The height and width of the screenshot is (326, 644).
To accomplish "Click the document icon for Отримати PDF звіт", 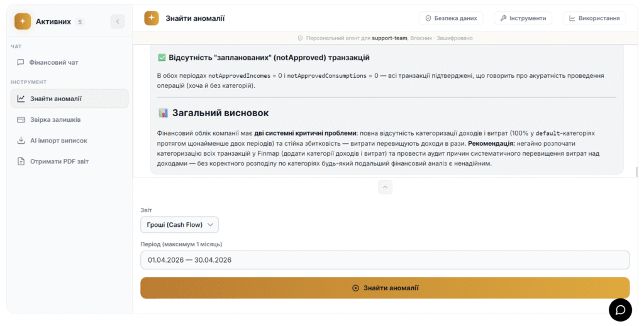I will point(21,161).
